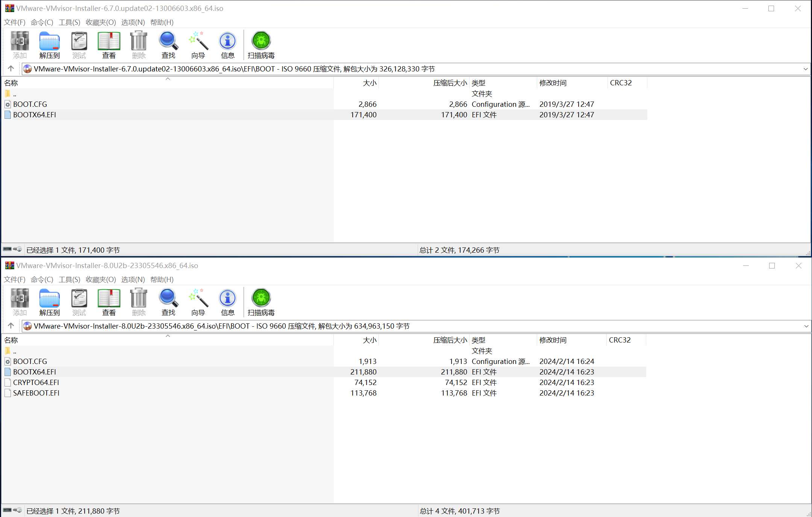This screenshot has height=517, width=812.
Task: Sort by 压缩后大小 column in 8.0U2b window
Action: tap(424, 340)
